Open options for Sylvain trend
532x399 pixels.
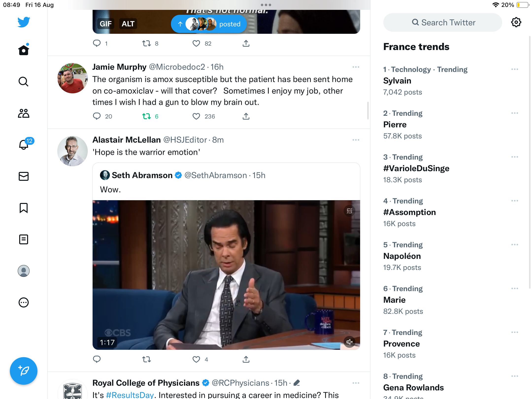(515, 69)
